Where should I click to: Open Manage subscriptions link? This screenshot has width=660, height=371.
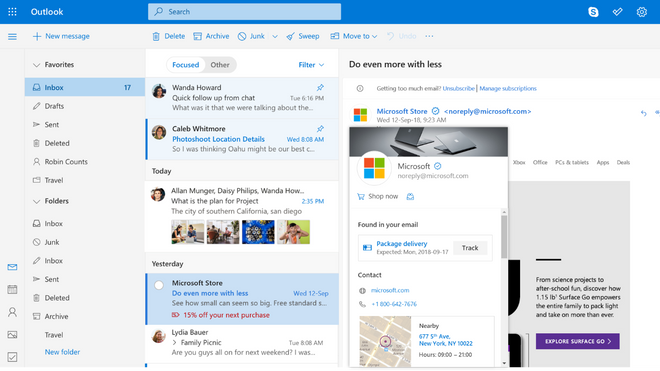(x=508, y=88)
